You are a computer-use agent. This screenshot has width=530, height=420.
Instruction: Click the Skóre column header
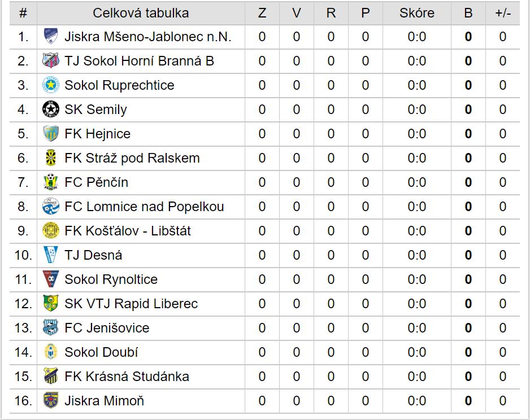[x=417, y=13]
